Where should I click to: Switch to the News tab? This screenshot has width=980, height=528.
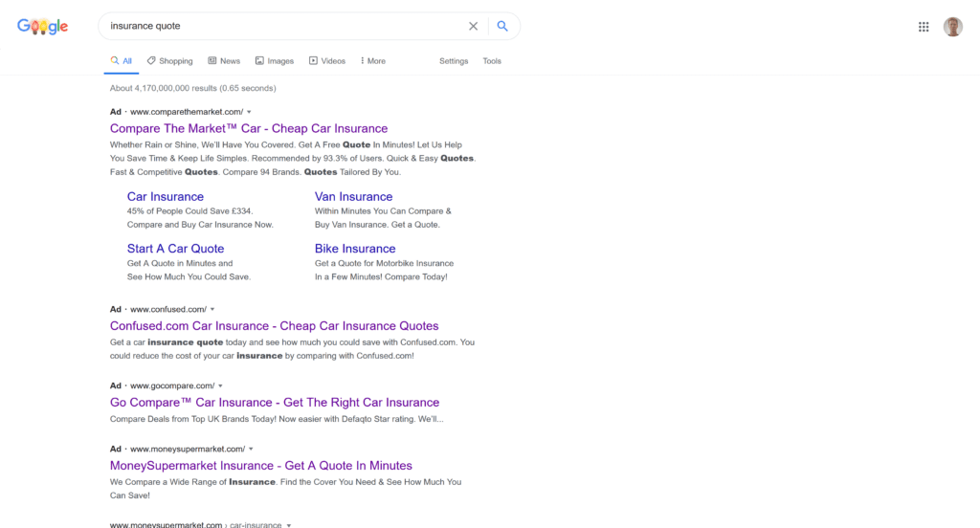click(x=224, y=61)
